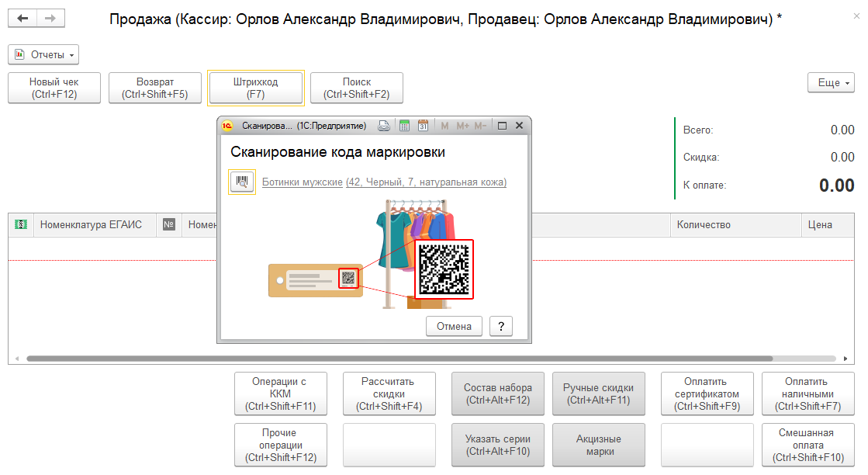Screen dimensions: 868x475
Task: Click the 1C logo icon in dialog title
Action: click(x=227, y=126)
